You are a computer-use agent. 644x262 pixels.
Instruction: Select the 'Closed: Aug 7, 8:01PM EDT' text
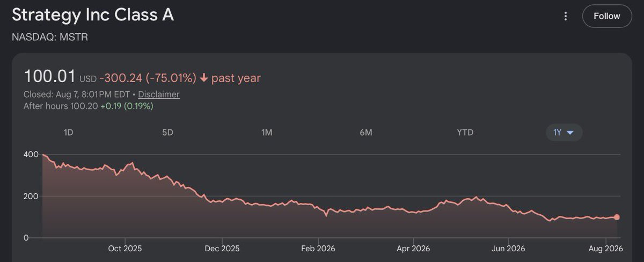77,94
